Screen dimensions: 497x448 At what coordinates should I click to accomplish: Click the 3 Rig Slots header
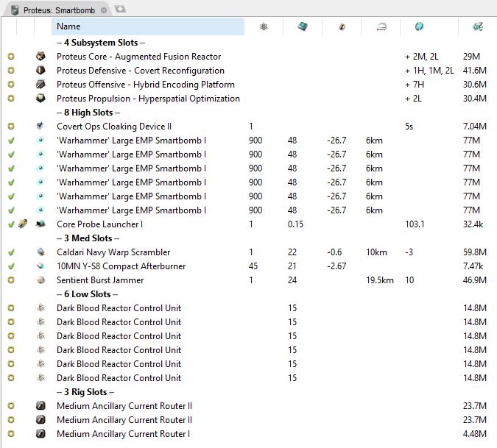click(85, 392)
